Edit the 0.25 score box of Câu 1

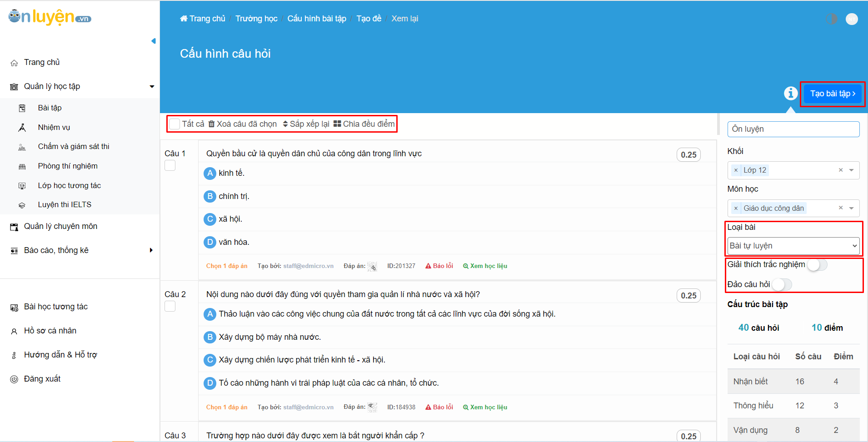(x=688, y=154)
